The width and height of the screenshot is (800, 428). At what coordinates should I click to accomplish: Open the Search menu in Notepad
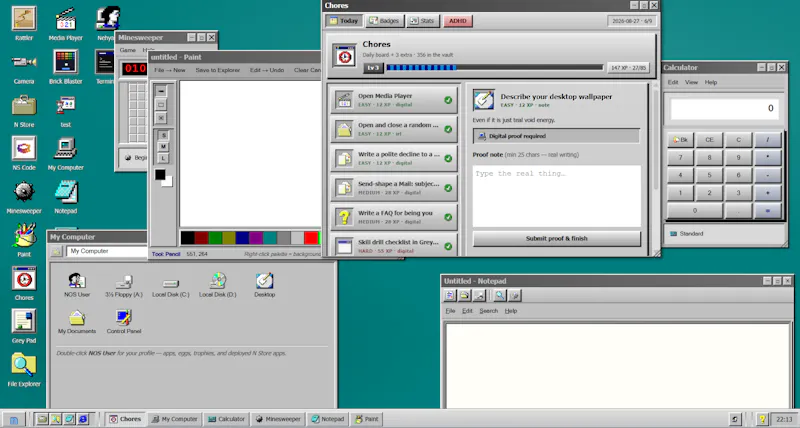tap(488, 311)
